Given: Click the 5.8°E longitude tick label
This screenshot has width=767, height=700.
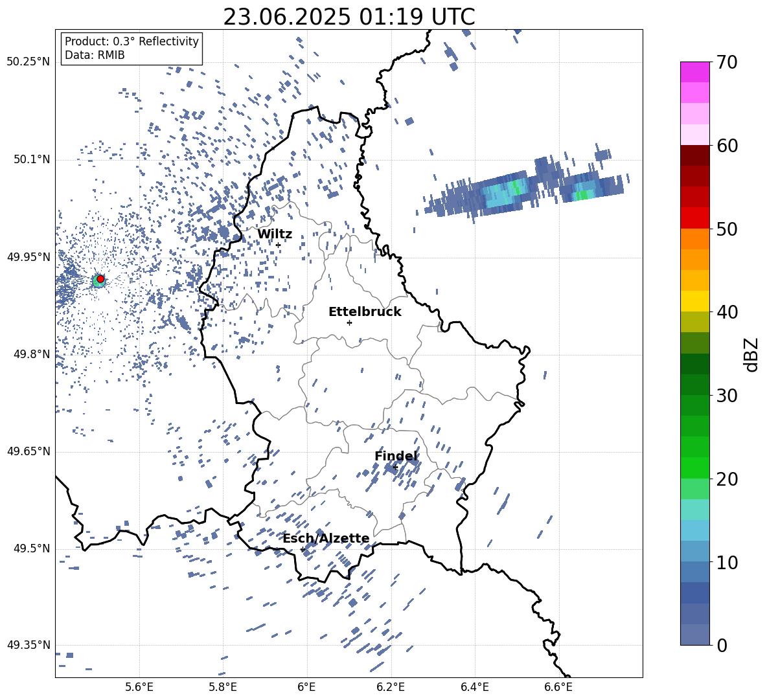Looking at the screenshot, I should click(223, 687).
